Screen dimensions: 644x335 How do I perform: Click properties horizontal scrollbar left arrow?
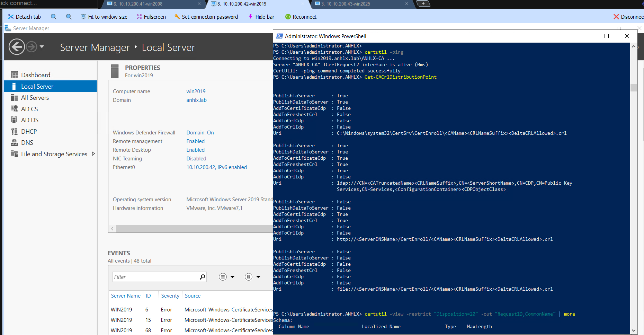point(112,229)
